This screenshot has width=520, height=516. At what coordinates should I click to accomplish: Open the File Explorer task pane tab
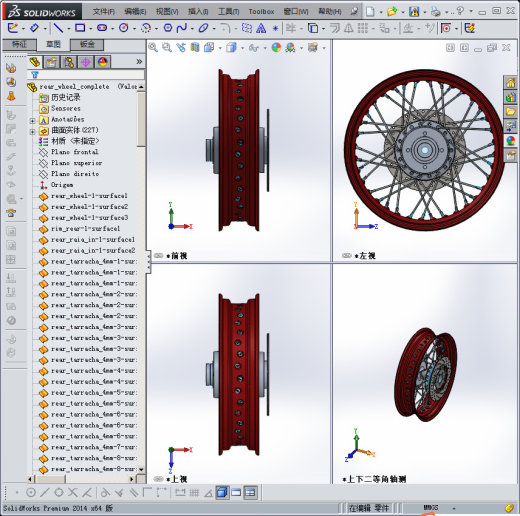click(x=510, y=111)
